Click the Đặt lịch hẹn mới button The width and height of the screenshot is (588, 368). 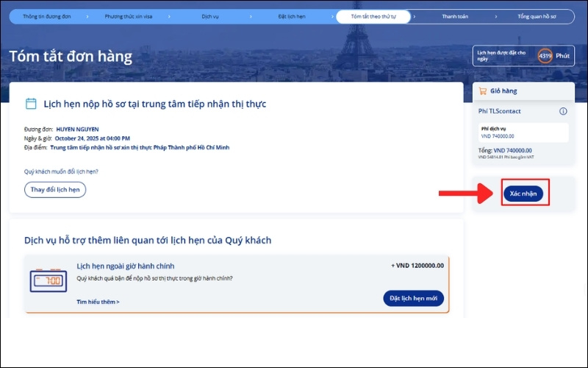click(413, 298)
